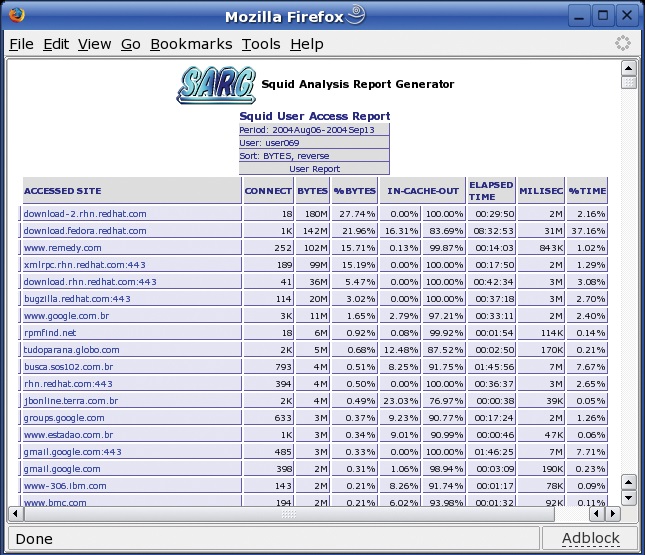Click the CONNECT column header
The image size is (645, 555).
[268, 190]
